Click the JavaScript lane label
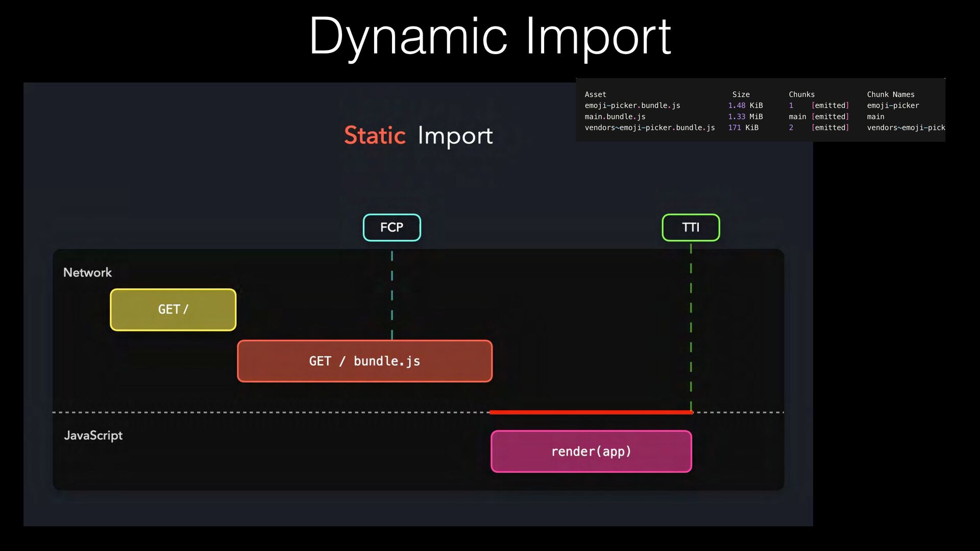Image resolution: width=980 pixels, height=551 pixels. pyautogui.click(x=93, y=436)
